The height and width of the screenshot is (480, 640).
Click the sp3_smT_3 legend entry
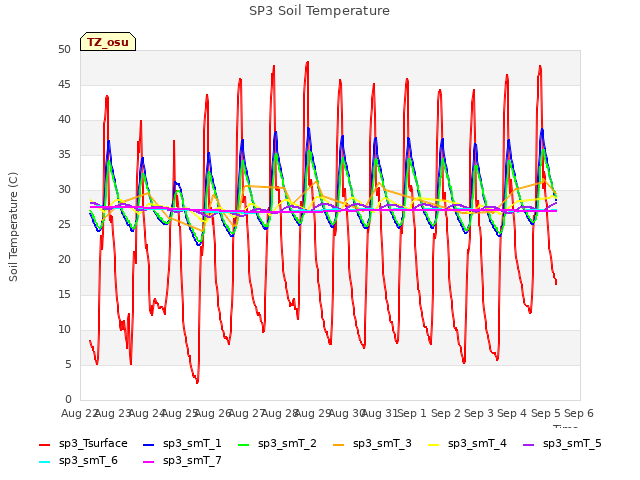(372, 444)
